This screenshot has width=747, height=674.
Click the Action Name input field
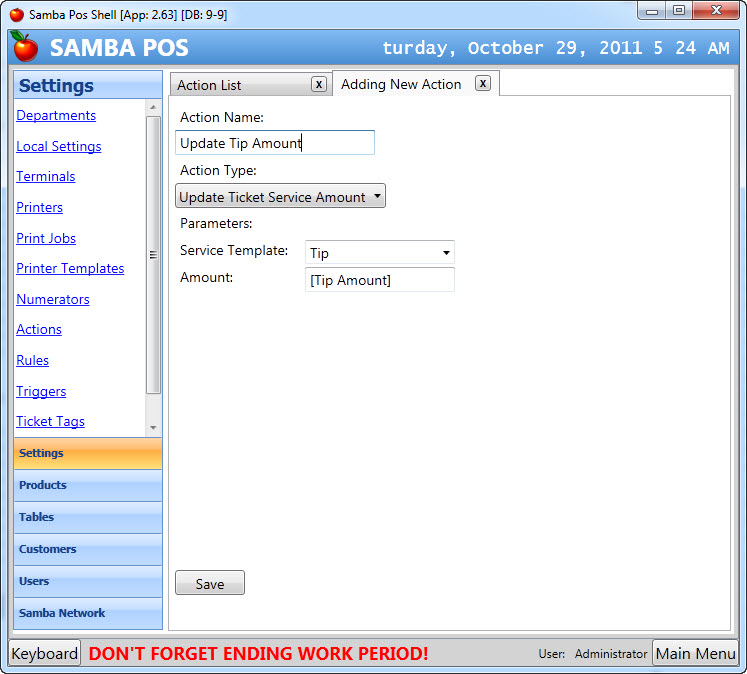pos(275,142)
